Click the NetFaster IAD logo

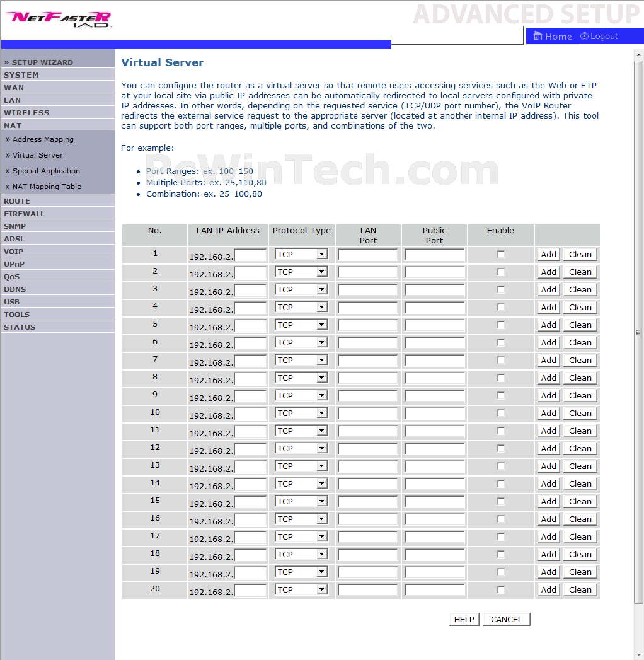pos(59,20)
